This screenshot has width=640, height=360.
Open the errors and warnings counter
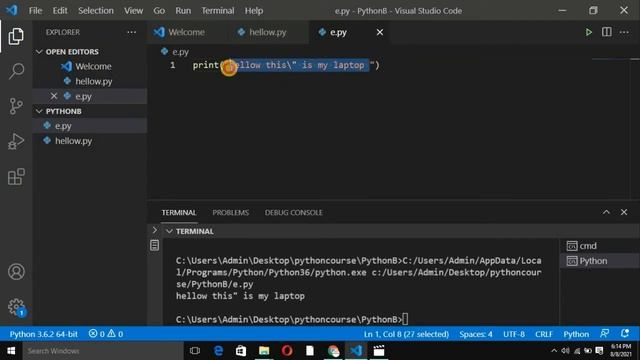coord(106,334)
